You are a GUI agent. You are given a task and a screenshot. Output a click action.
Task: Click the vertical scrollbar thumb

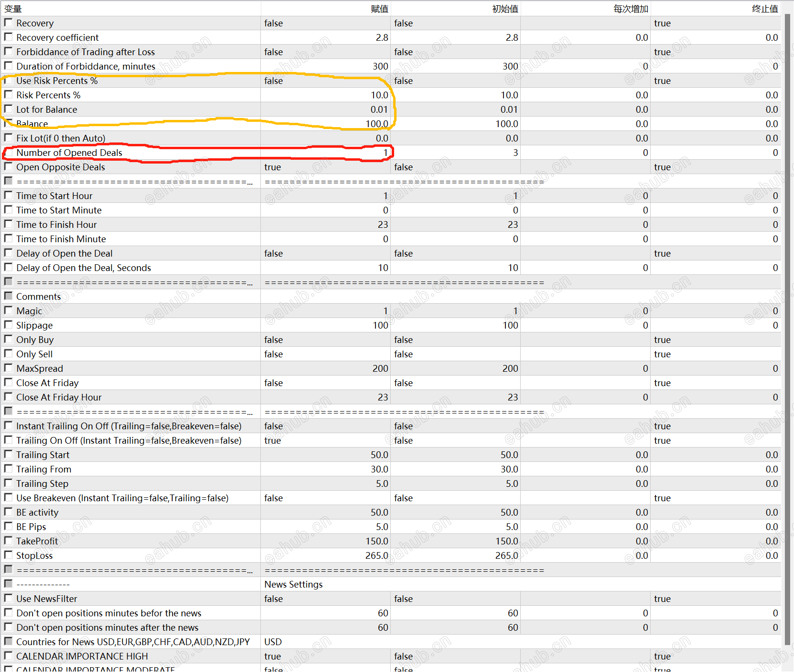(787, 330)
